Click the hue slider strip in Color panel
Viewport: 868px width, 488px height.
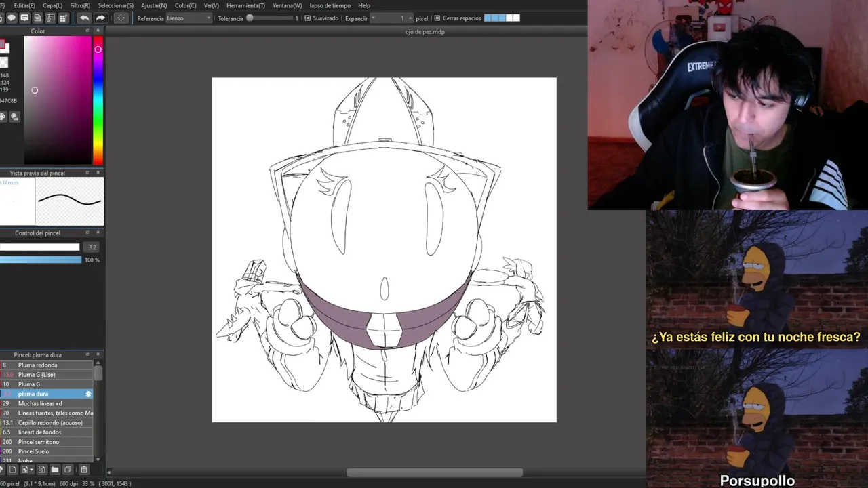(98, 100)
